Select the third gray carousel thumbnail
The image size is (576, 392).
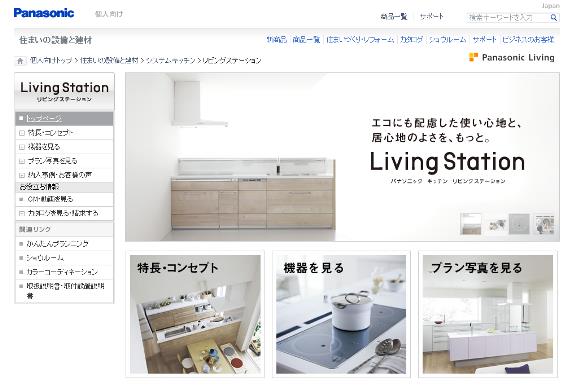click(x=519, y=223)
